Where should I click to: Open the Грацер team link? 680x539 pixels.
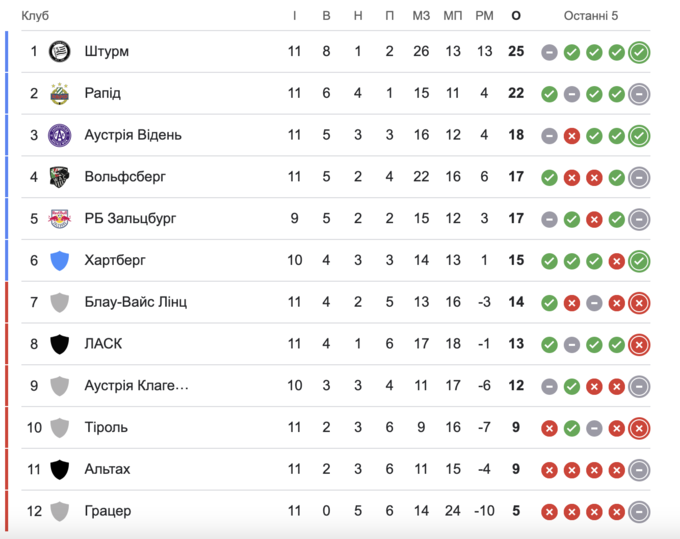tap(107, 511)
